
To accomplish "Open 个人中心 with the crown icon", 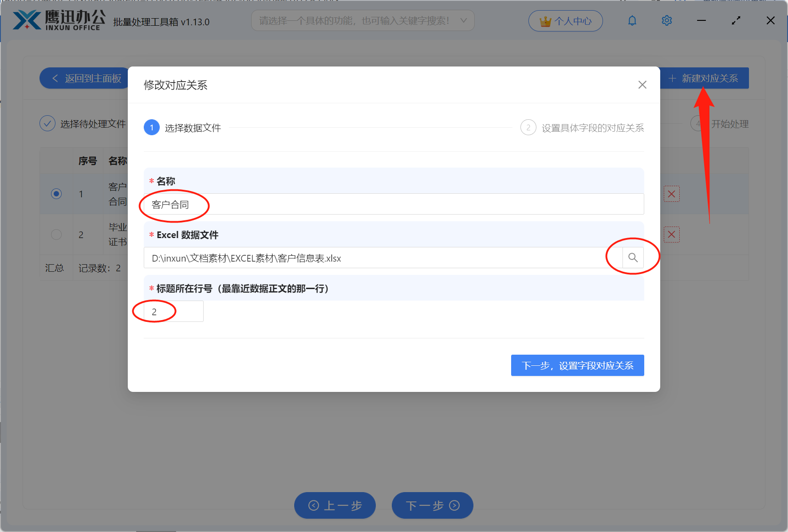I will 565,20.
